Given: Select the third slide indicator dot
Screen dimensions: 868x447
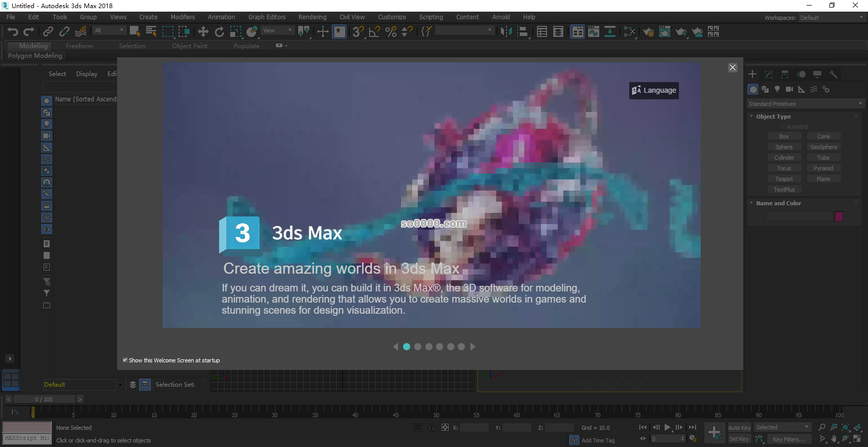Looking at the screenshot, I should (429, 347).
